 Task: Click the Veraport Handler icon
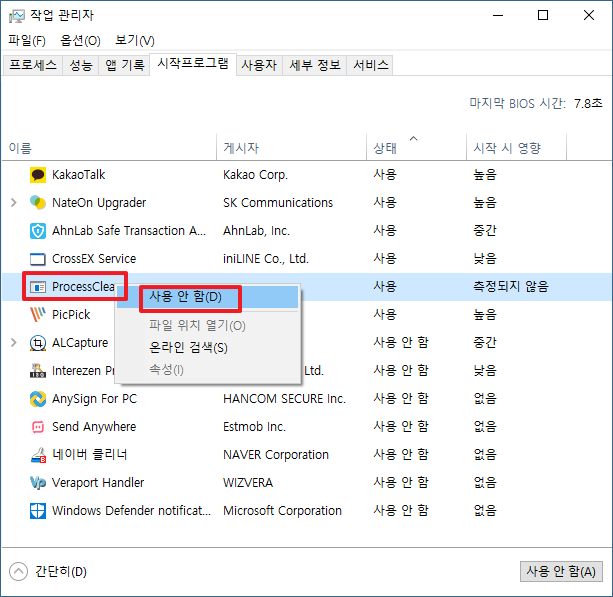click(x=38, y=483)
